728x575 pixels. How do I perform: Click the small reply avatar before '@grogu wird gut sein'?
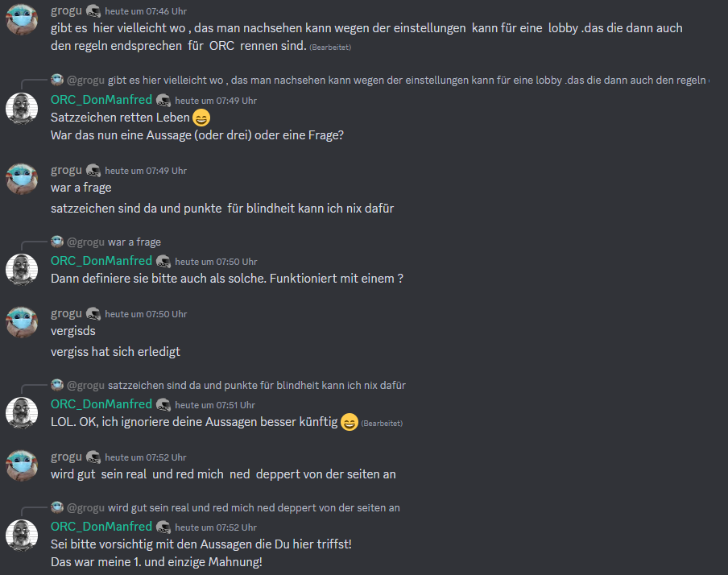click(57, 507)
